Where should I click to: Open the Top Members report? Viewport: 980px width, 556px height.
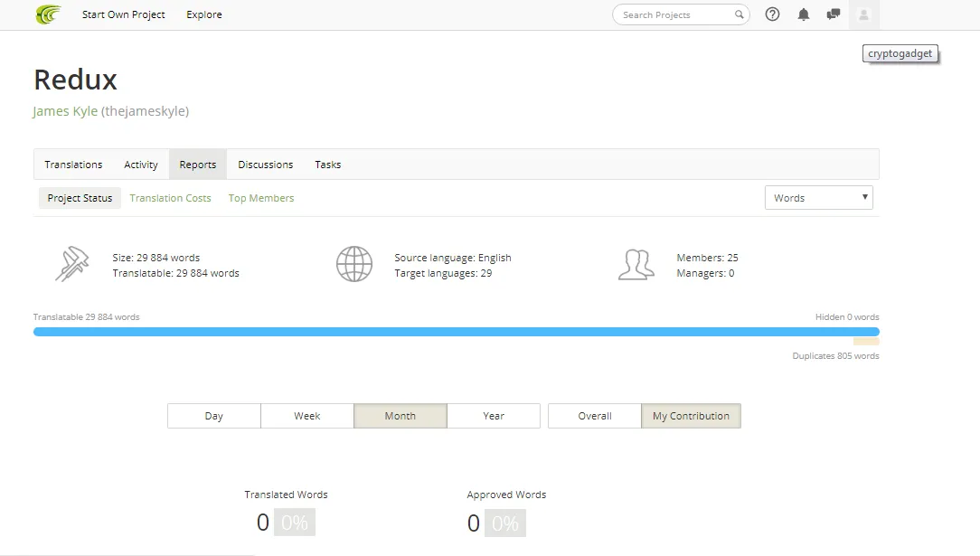260,198
